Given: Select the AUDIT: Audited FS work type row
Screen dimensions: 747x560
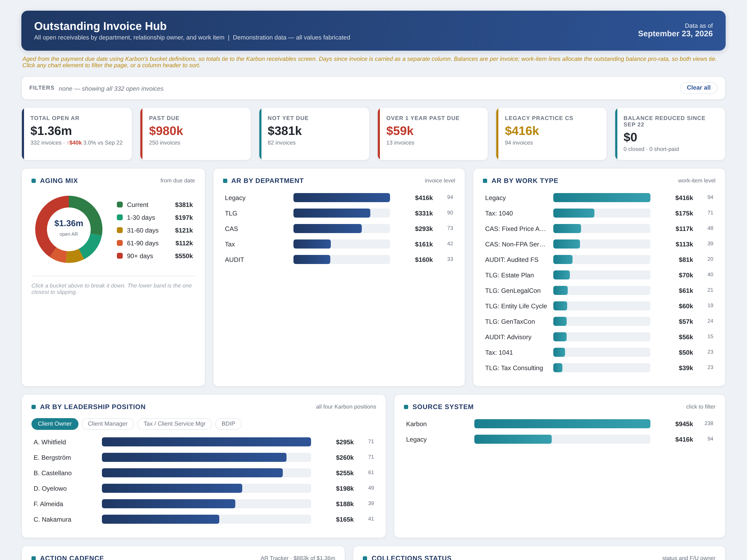Looking at the screenshot, I should pyautogui.click(x=599, y=259).
